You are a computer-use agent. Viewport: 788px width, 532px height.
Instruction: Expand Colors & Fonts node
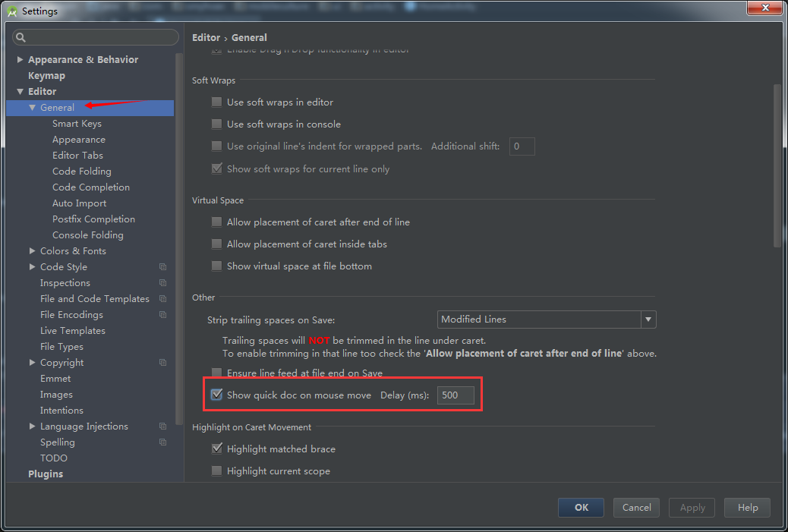32,250
